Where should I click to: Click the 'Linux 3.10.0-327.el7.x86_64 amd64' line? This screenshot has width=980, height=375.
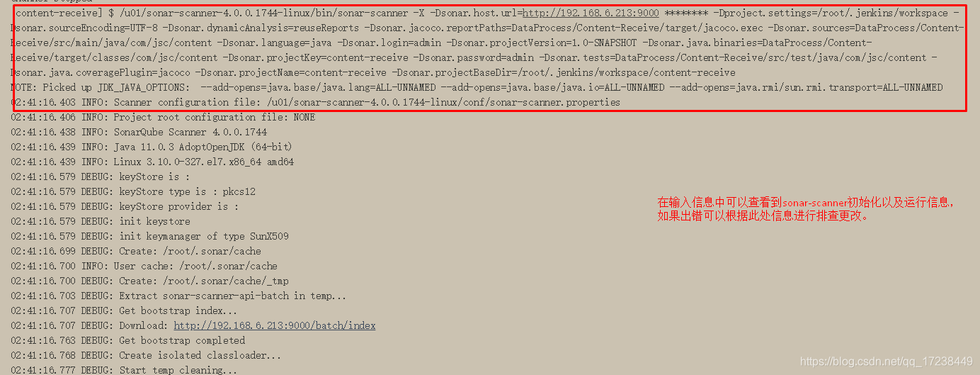(152, 162)
